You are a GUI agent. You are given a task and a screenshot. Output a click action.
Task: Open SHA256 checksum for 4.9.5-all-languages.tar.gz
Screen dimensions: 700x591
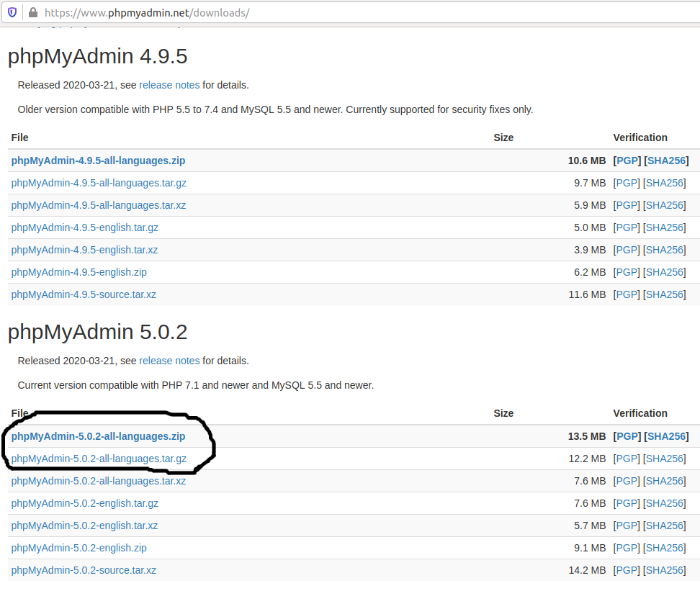pos(664,183)
